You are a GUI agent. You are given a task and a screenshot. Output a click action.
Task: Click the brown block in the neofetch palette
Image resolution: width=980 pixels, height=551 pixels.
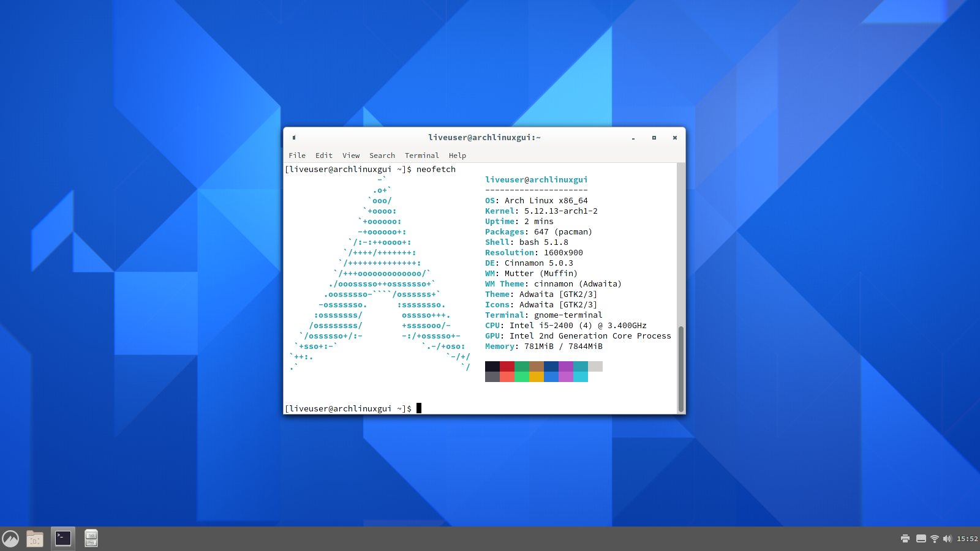click(537, 366)
